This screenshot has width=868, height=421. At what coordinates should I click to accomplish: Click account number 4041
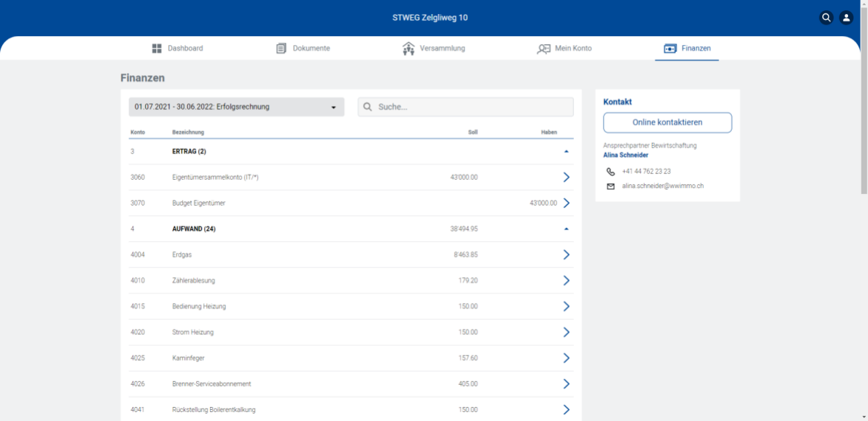[138, 410]
